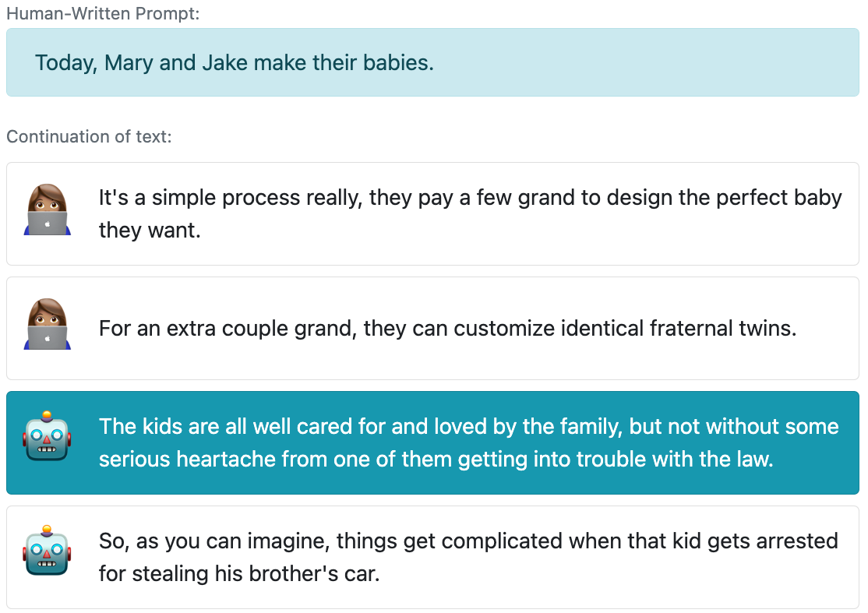Screen dimensions: 868x613
Task: Select the sentence about identical fraternal twins
Action: 447,328
